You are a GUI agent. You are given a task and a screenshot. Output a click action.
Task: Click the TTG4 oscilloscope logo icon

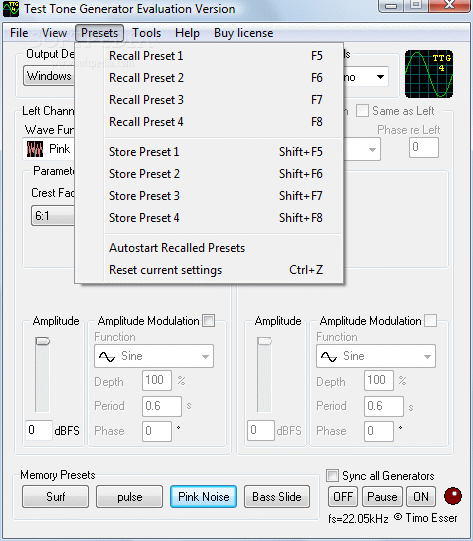tap(429, 74)
